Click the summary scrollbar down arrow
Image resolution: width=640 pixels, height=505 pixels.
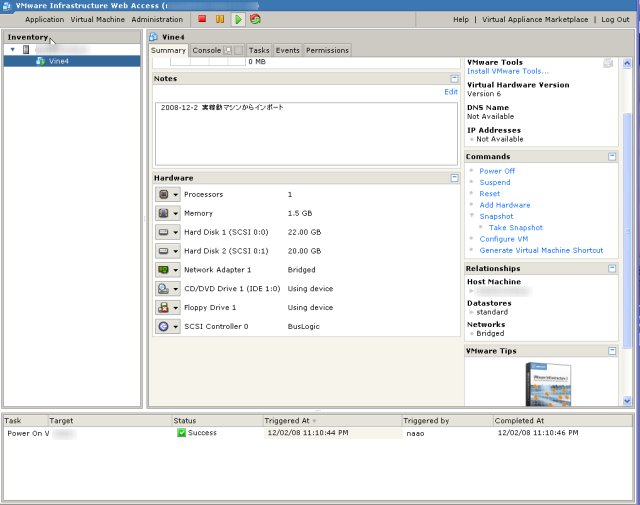click(x=627, y=401)
